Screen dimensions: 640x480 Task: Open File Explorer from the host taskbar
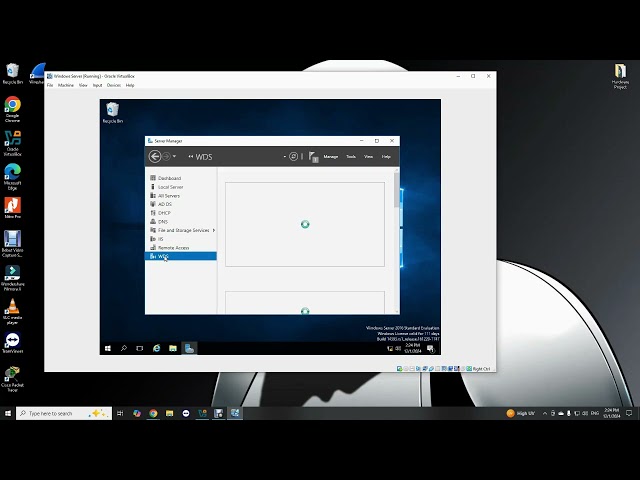point(169,413)
